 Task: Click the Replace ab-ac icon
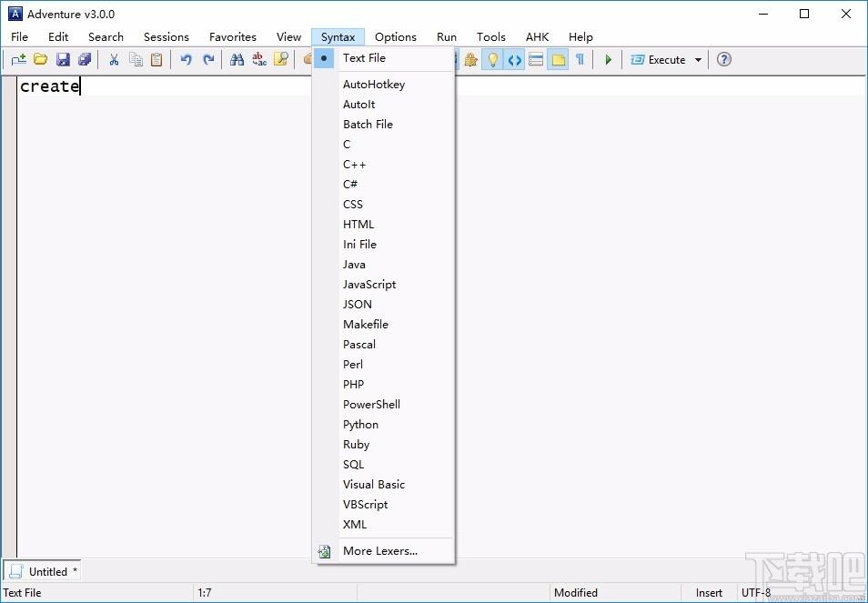[259, 59]
